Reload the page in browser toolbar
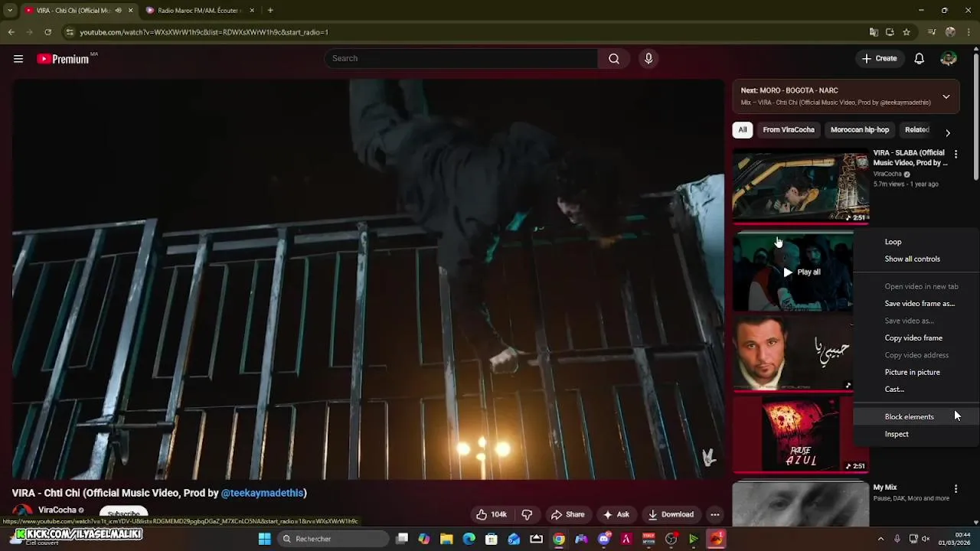 coord(47,32)
